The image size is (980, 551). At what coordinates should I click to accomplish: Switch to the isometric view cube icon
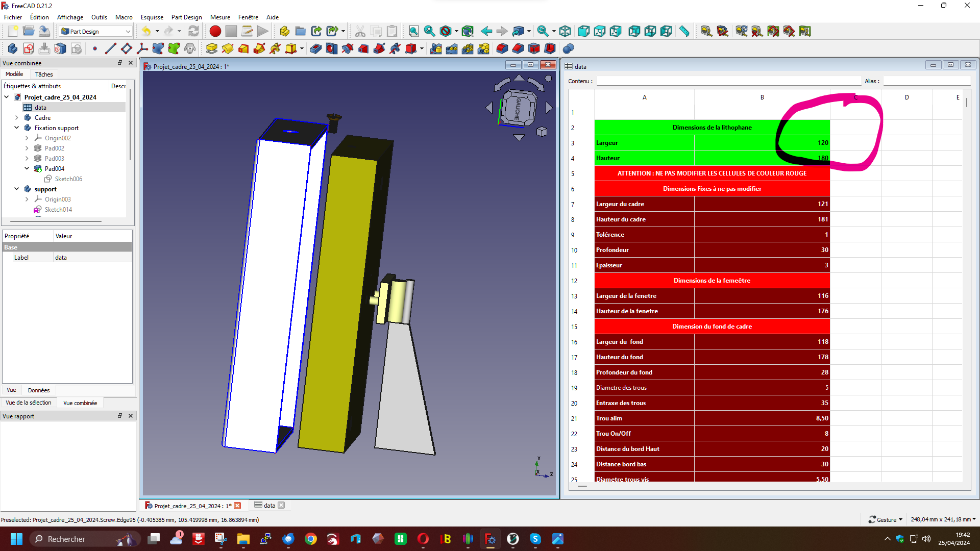click(565, 31)
